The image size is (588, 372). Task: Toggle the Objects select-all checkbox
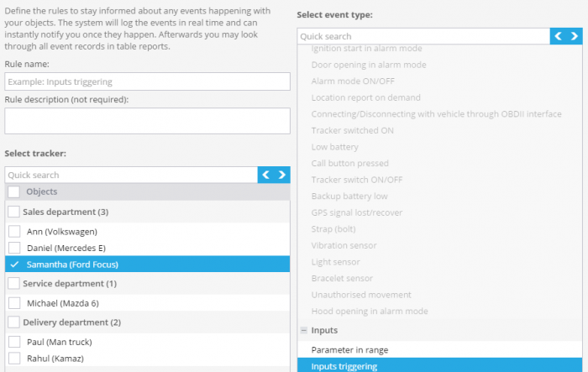point(14,192)
